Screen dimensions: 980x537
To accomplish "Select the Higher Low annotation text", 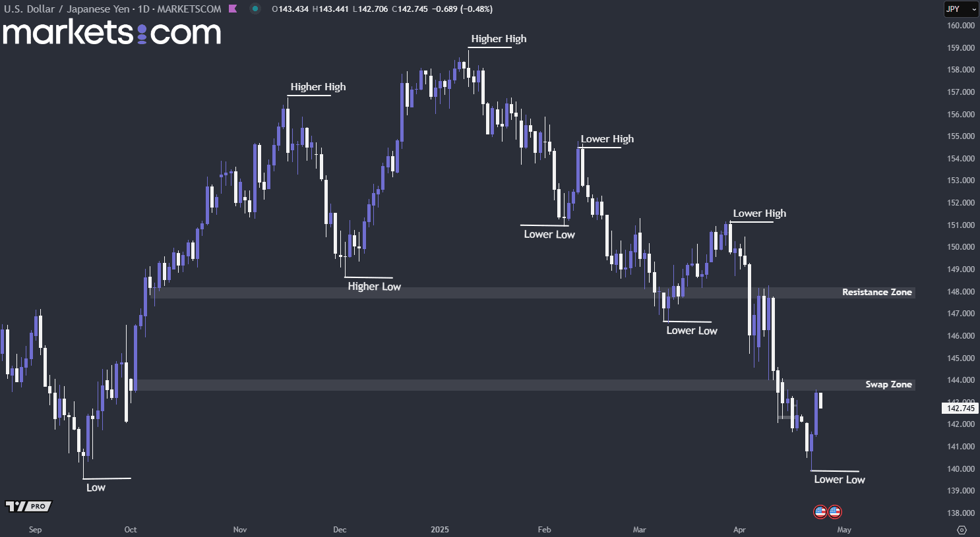I will (374, 287).
